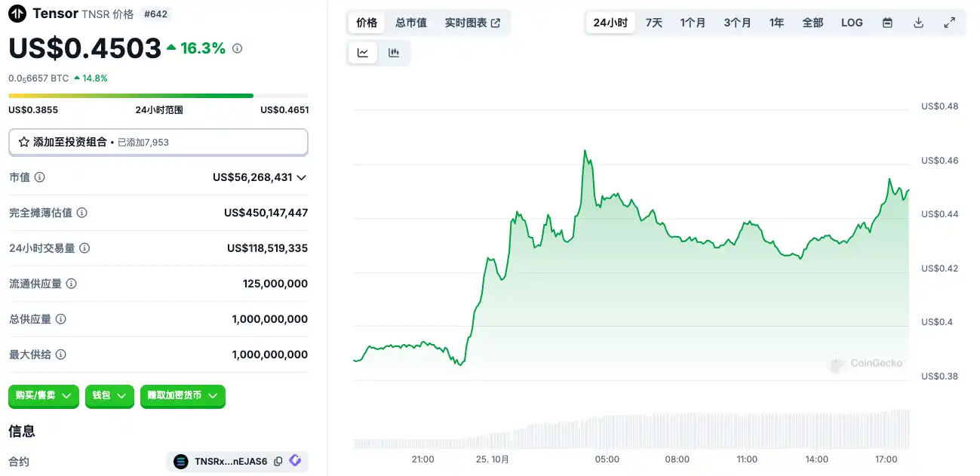
Task: Copy the TNSR contract address
Action: point(278,461)
